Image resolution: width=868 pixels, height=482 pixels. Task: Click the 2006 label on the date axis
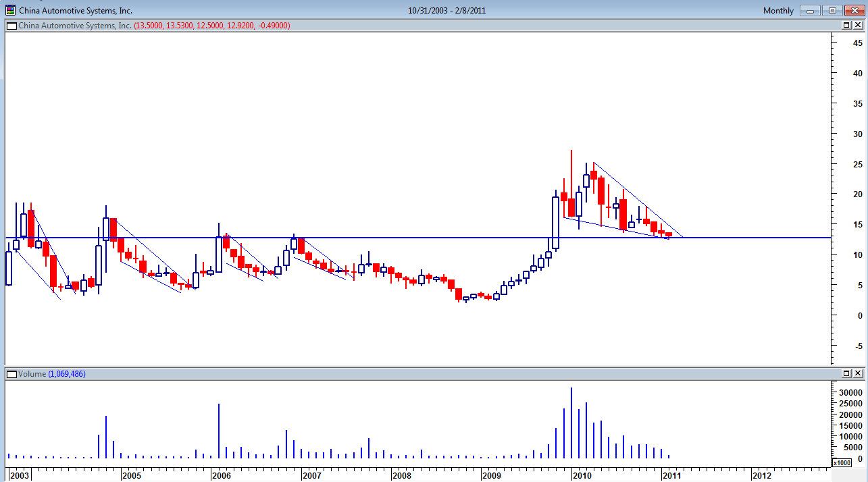[x=221, y=475]
